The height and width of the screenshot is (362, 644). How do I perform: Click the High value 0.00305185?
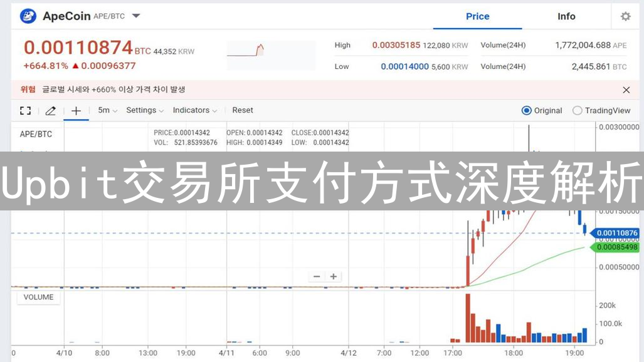coord(396,45)
